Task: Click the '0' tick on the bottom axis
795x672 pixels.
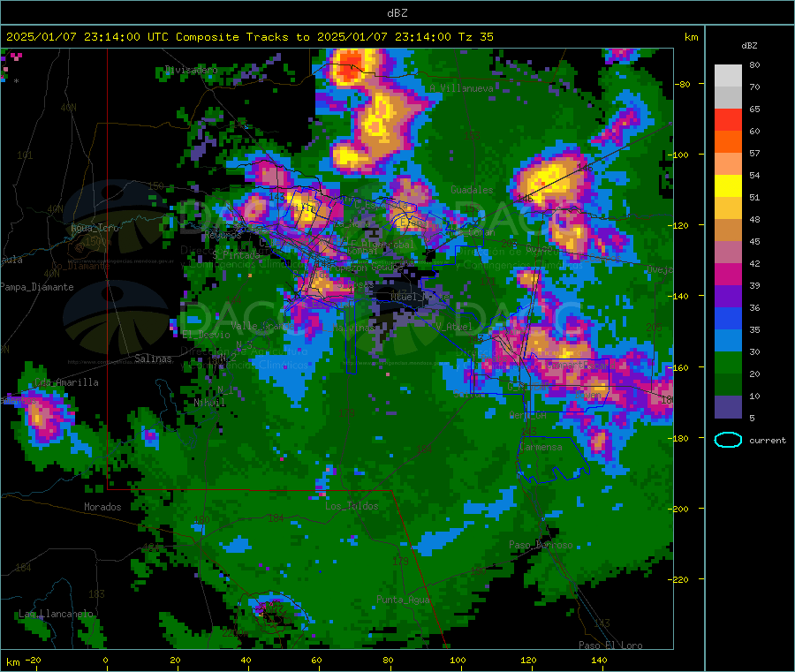Action: point(105,660)
